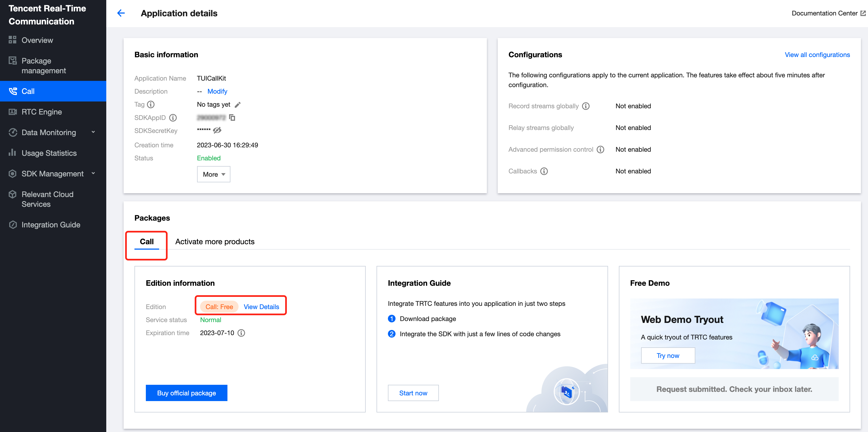Copy the SDKAppID with copy icon
The width and height of the screenshot is (868, 432).
coord(232,117)
